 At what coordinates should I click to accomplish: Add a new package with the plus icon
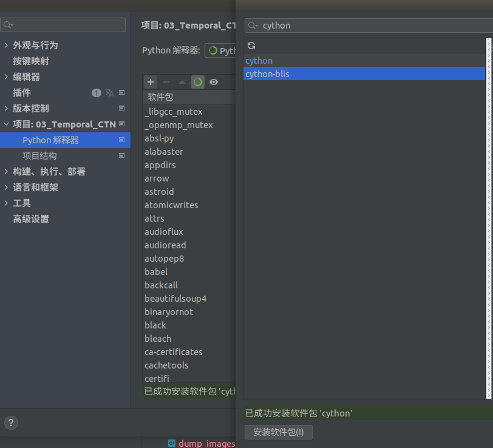click(150, 82)
